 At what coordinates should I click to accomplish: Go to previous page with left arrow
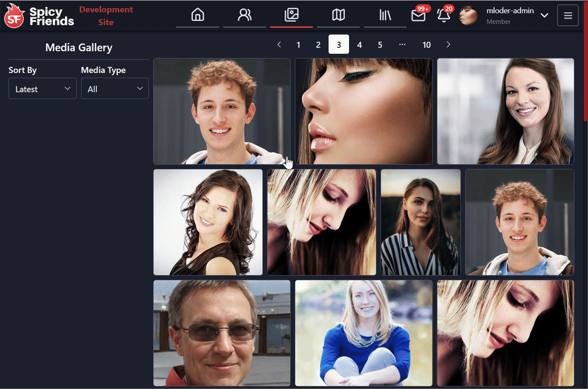pyautogui.click(x=279, y=44)
